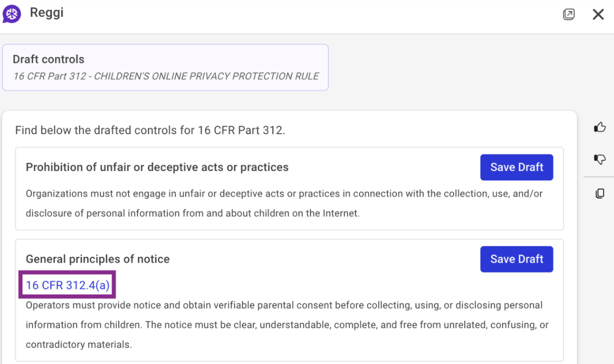Click the parental consent notice description paragraph

pos(287,325)
